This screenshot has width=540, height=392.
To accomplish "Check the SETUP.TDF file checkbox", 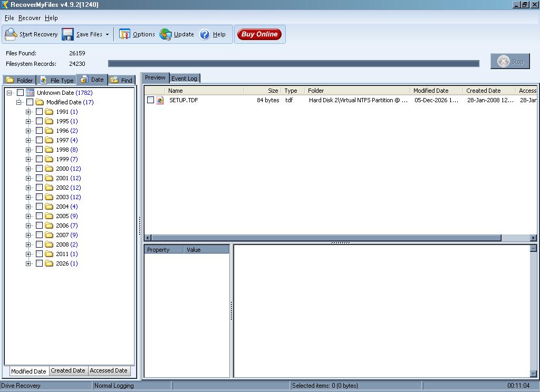I will coord(151,100).
